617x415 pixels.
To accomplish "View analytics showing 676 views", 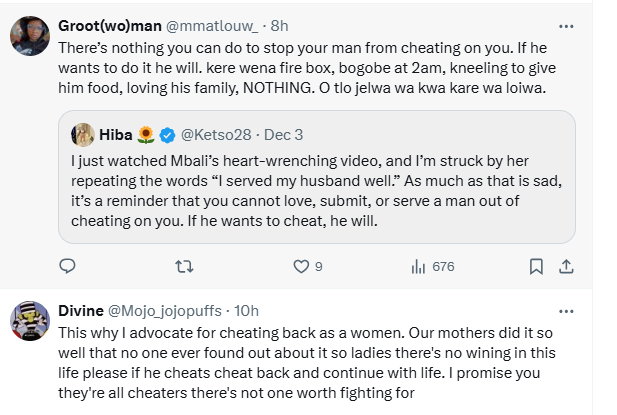I will tap(419, 266).
